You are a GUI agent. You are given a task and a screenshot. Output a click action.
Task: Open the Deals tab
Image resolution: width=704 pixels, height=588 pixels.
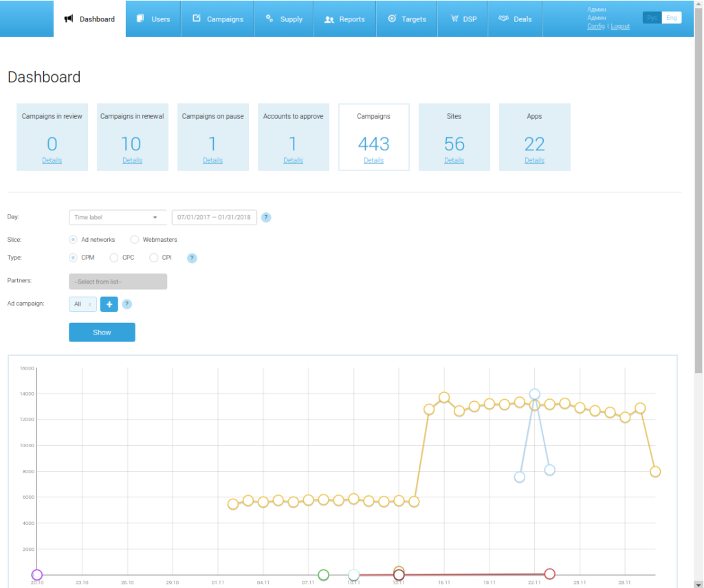tap(515, 19)
